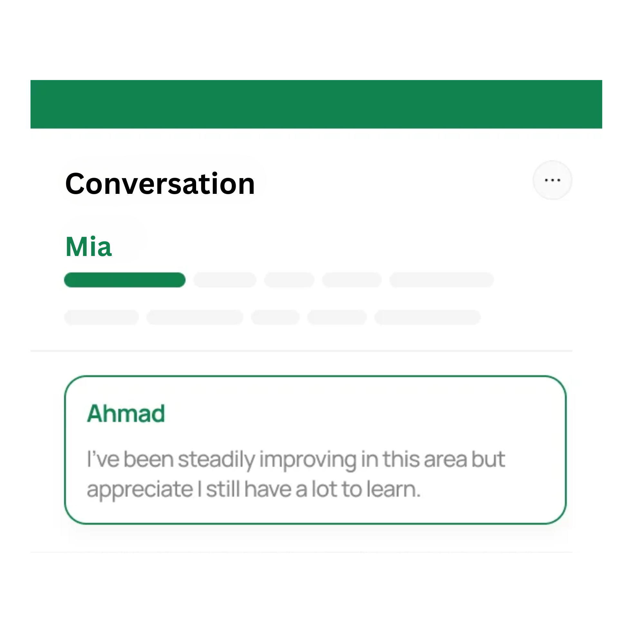Image resolution: width=644 pixels, height=644 pixels.
Task: Select the fourth pill in Mia's first line
Action: (352, 280)
